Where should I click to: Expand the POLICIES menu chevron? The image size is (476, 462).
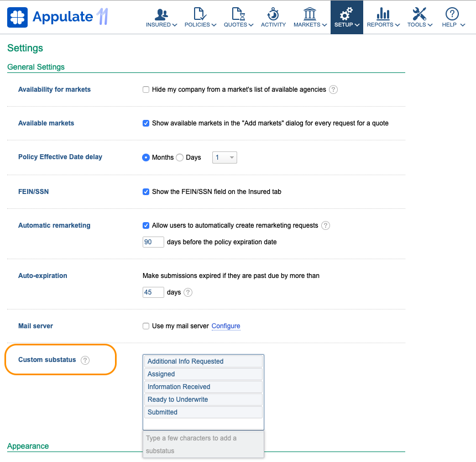tap(214, 25)
